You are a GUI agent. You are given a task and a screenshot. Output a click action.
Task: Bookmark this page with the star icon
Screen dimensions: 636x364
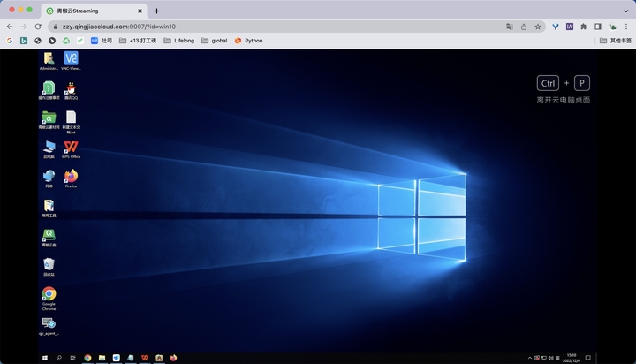click(x=537, y=27)
